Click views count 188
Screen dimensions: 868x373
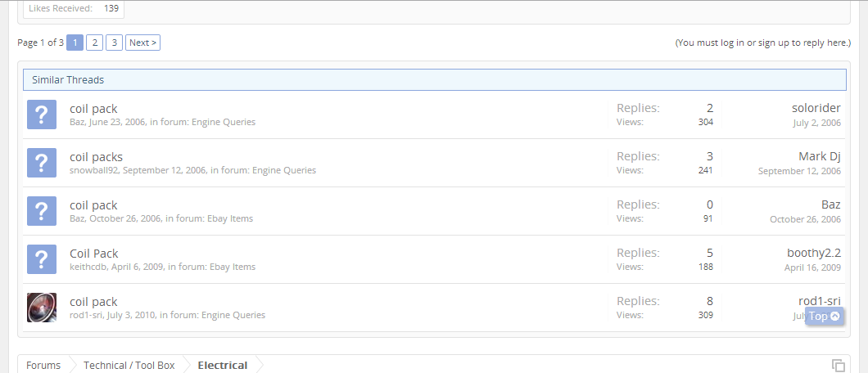[706, 267]
